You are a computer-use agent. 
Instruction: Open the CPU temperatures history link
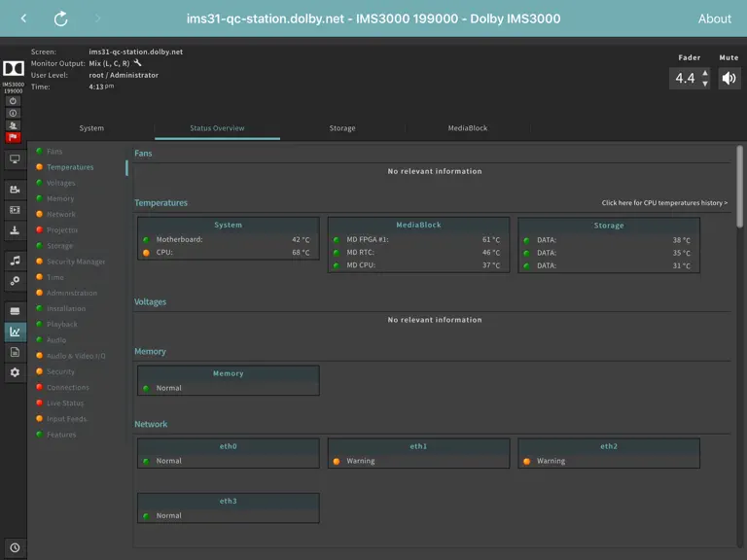coord(664,203)
